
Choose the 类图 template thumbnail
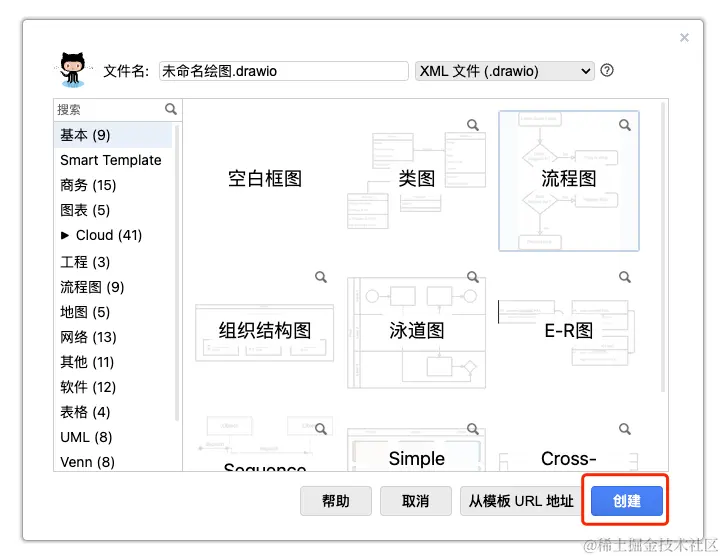416,180
